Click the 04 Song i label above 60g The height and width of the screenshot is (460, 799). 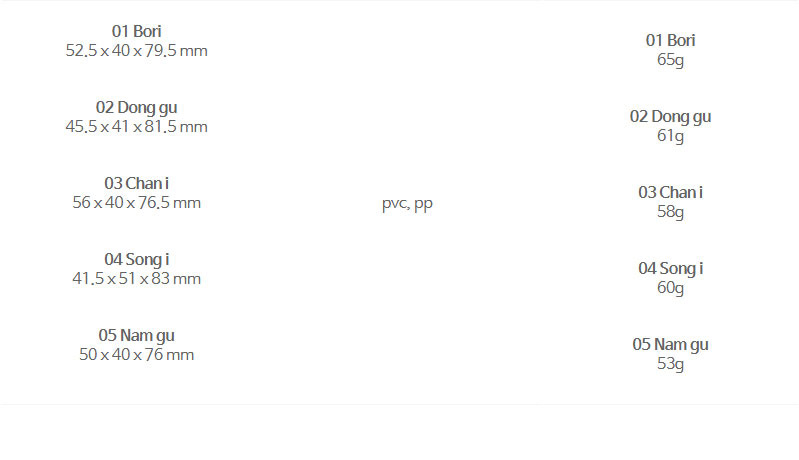[x=670, y=268]
